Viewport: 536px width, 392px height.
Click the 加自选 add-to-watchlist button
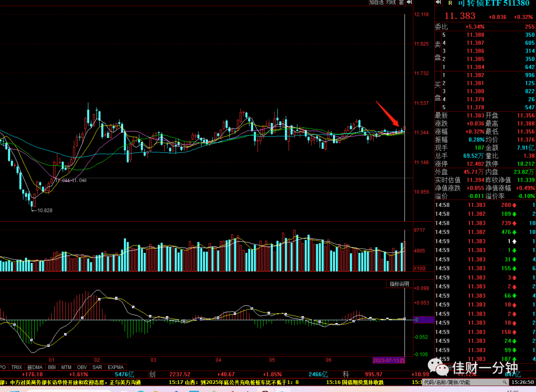[376, 2]
